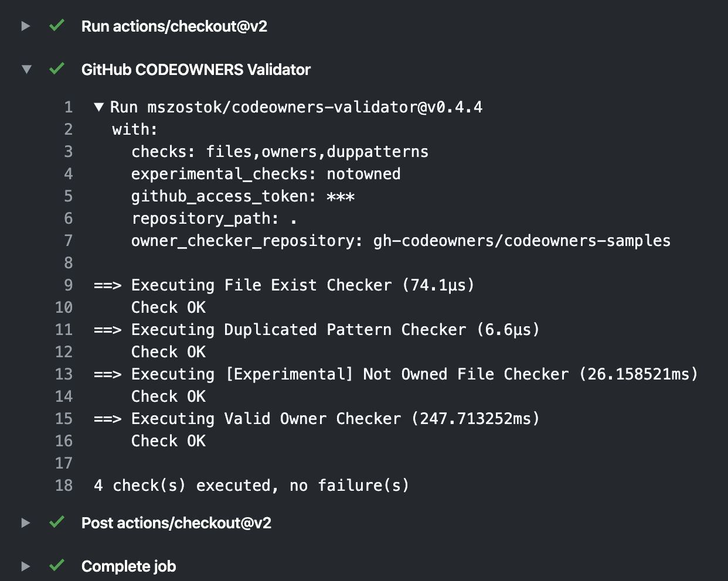This screenshot has height=581, width=728.
Task: Collapse the Run mszostok/codeowners-validator log group triangle
Action: 99,107
